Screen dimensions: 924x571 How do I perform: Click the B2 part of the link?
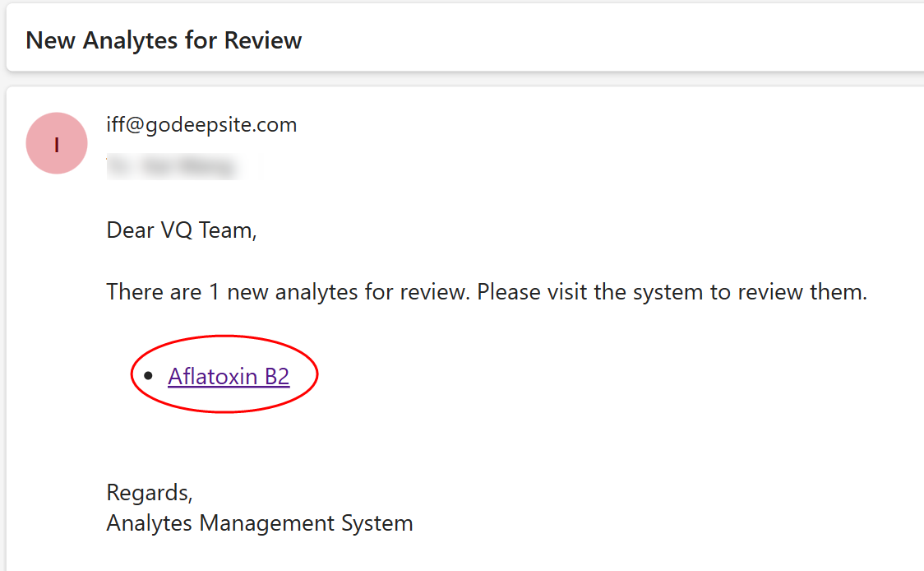tap(276, 376)
